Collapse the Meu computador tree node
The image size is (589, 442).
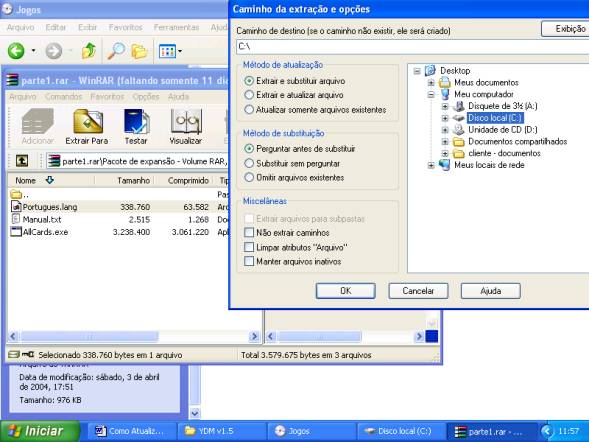tap(431, 94)
